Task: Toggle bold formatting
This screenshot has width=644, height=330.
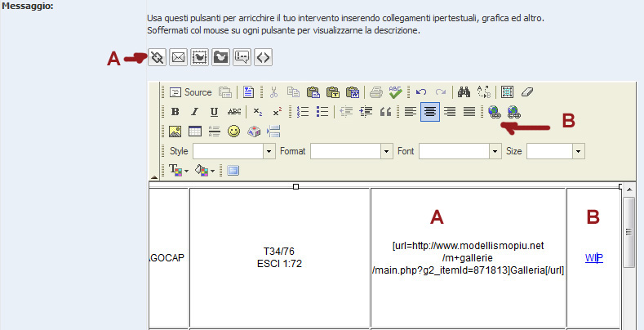Action: [x=175, y=112]
